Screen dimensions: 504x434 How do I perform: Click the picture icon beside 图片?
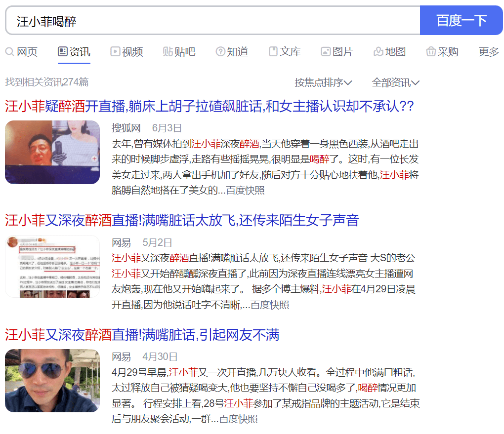[x=326, y=51]
